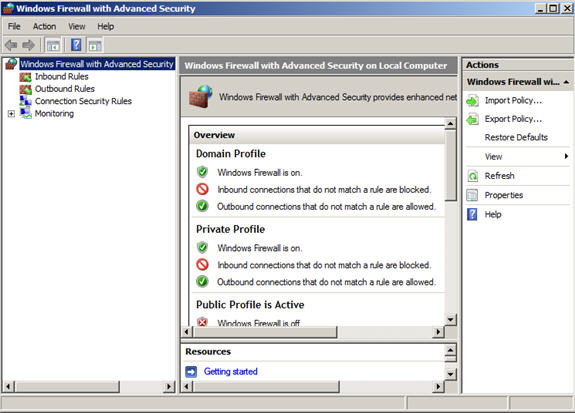Click the Overview pane scroll down arrow

(450, 319)
